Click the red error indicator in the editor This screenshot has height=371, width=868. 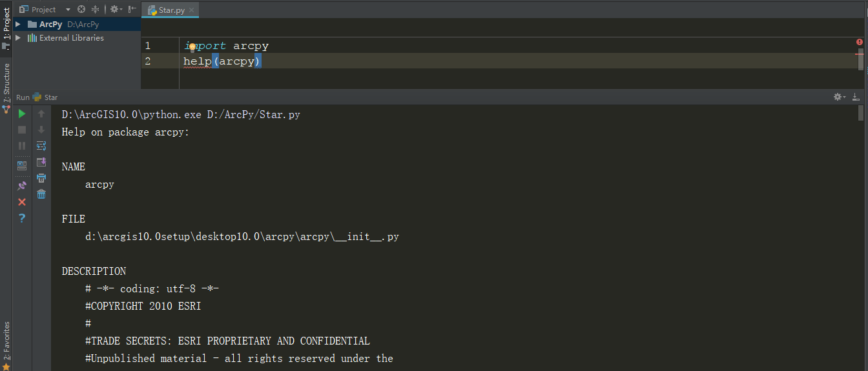point(860,42)
